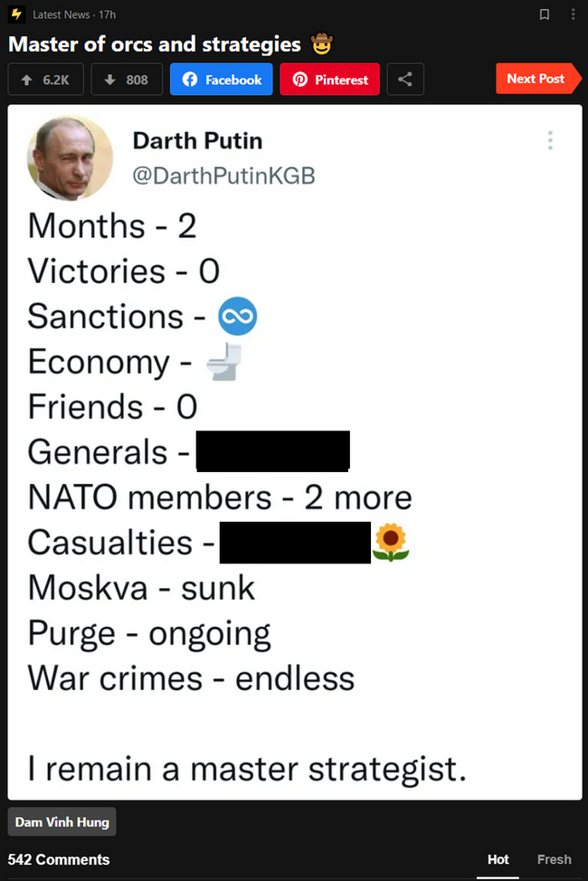Click the Latest News lightning icon
This screenshot has height=881, width=588.
(x=15, y=14)
